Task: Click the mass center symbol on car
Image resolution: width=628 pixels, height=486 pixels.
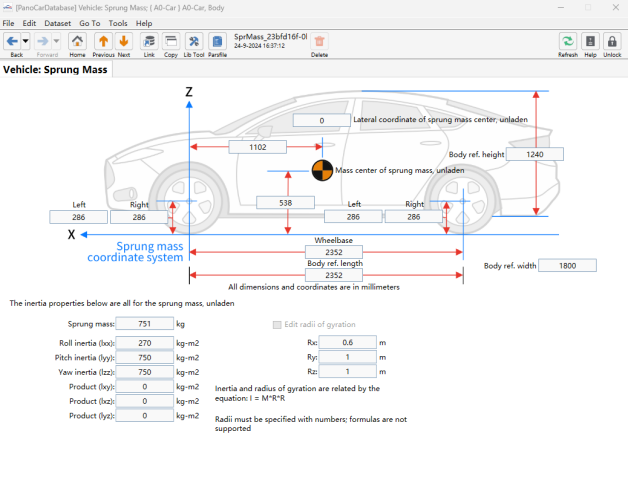Action: [322, 170]
